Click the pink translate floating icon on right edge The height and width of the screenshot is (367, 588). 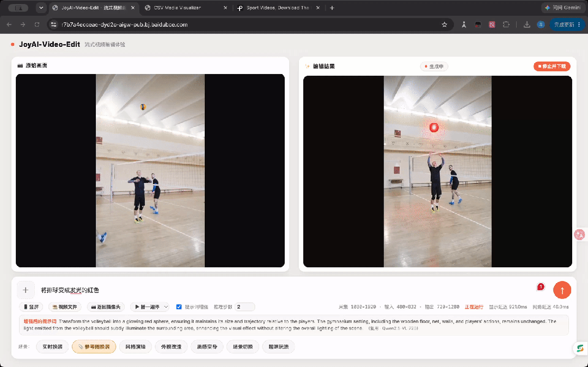pos(580,235)
